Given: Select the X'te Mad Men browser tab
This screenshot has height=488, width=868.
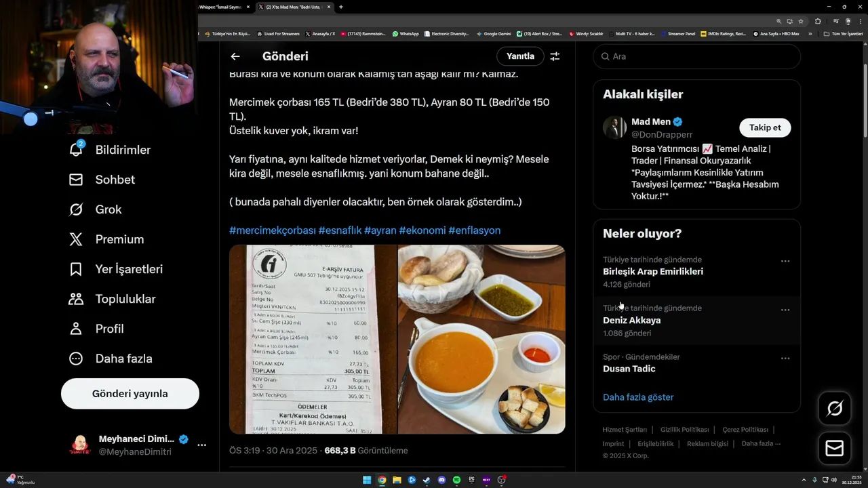Looking at the screenshot, I should (x=295, y=7).
